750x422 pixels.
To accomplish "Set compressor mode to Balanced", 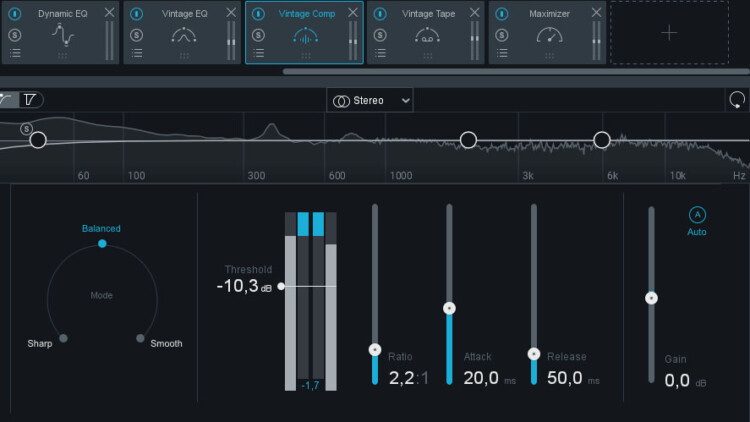I will coord(102,244).
